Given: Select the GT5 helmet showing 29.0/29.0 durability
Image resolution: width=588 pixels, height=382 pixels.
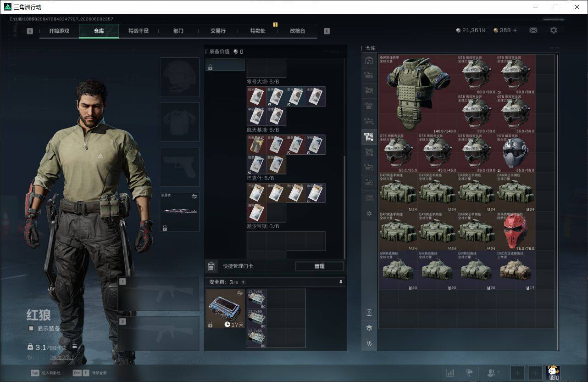Looking at the screenshot, I should point(477,153).
